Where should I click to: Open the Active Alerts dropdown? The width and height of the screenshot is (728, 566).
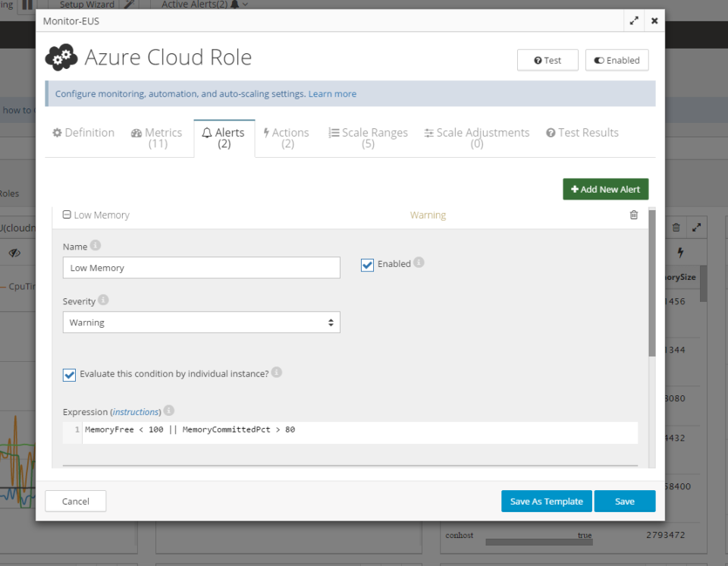click(205, 5)
